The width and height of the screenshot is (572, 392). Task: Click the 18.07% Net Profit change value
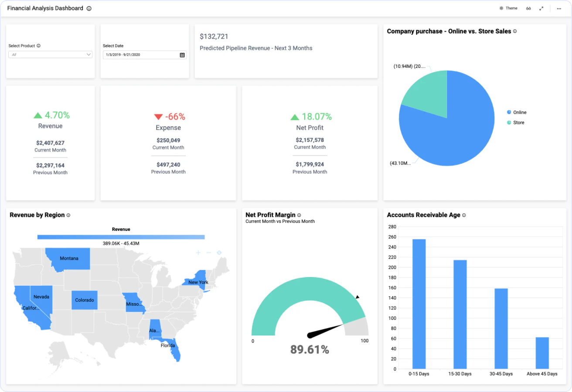(317, 117)
